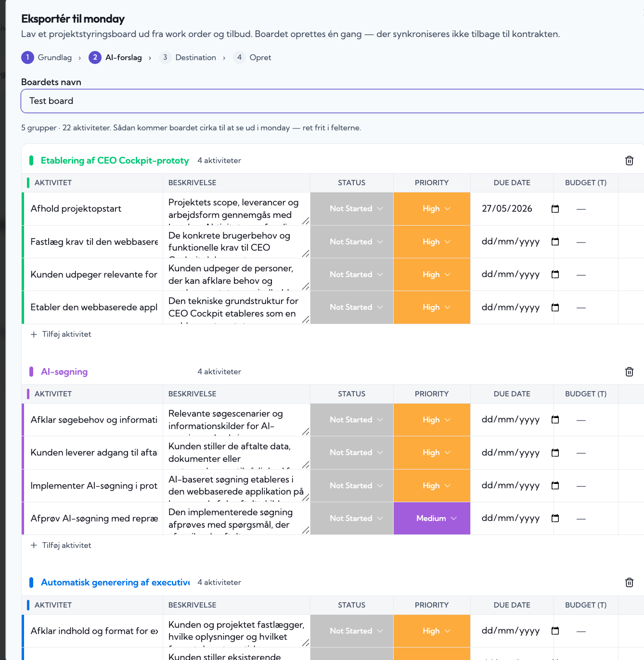Edit activity name Afklar indhold og format
The image size is (644, 660).
94,631
